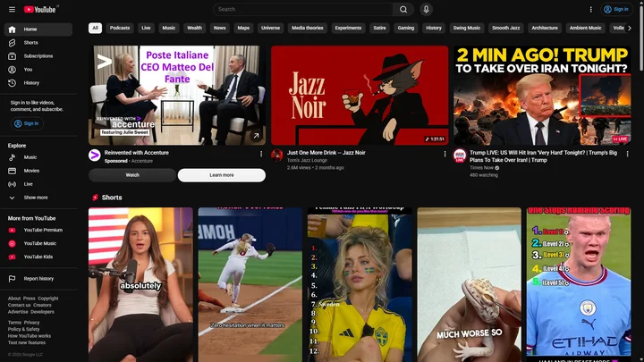This screenshot has height=362, width=644.
Task: Play the Jazz Noir video thumbnail
Action: pyautogui.click(x=360, y=96)
